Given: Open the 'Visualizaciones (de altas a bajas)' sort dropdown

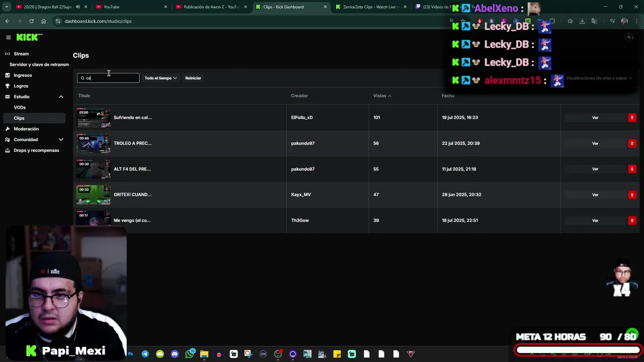Looking at the screenshot, I should click(599, 78).
